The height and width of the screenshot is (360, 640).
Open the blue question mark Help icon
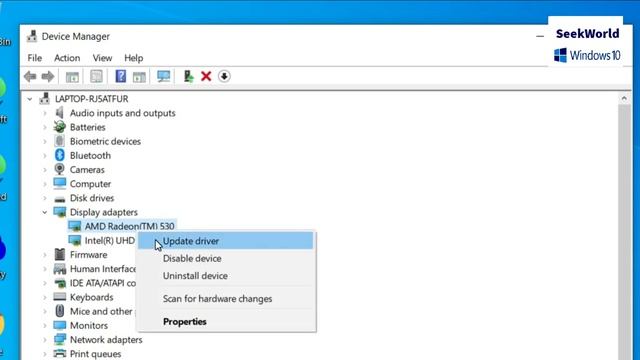tap(121, 76)
